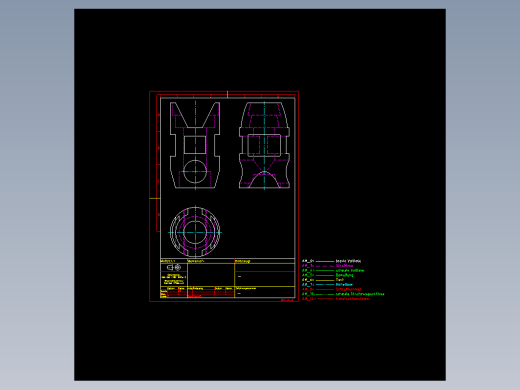Click the magenta dashed line legend entry
The height and width of the screenshot is (390, 520).
327,266
